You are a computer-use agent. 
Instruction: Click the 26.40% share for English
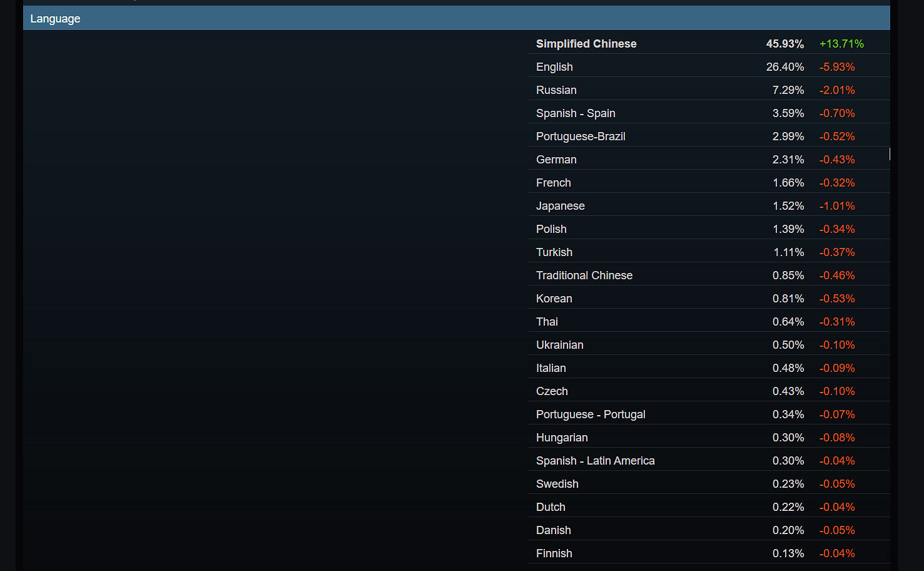(x=784, y=67)
